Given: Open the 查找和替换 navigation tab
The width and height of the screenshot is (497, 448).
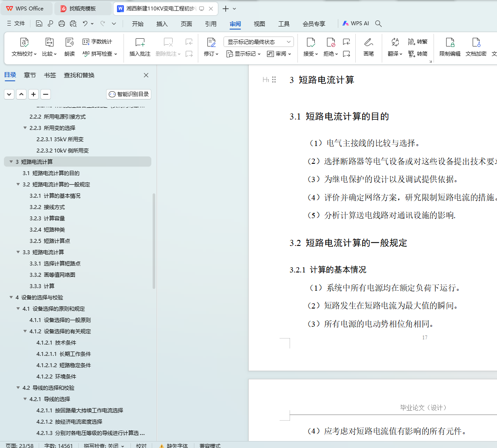Looking at the screenshot, I should (79, 75).
